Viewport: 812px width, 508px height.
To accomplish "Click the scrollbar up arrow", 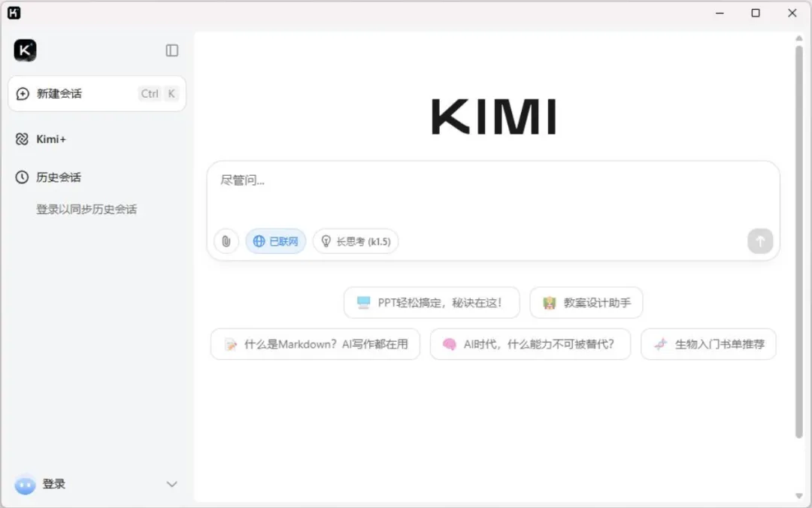I will tap(799, 38).
